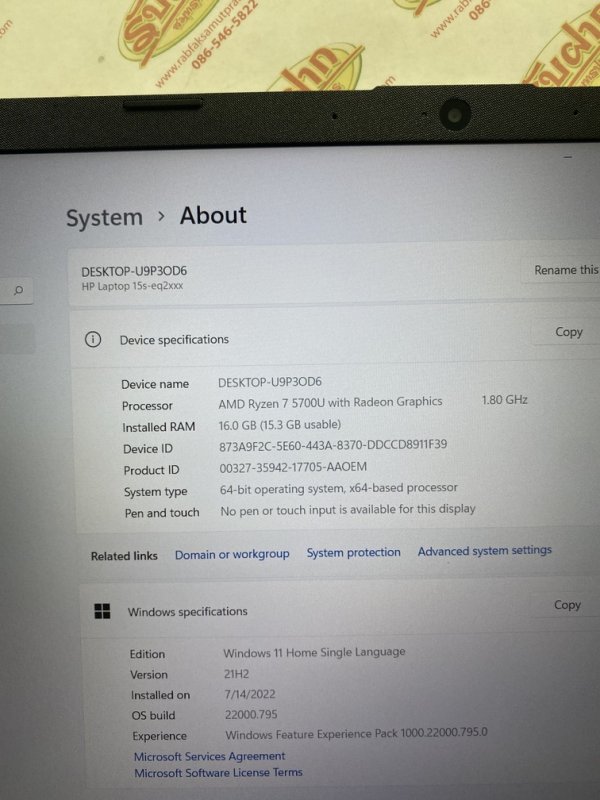Click the Processor label

click(147, 406)
